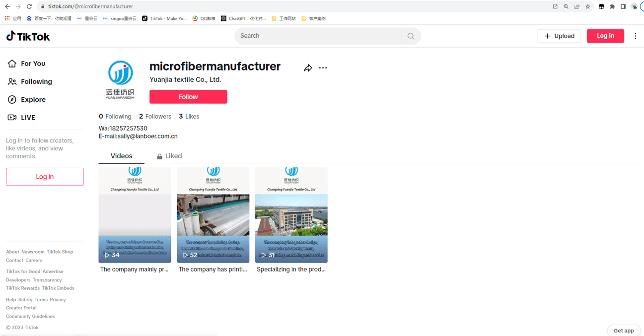Image resolution: width=644 pixels, height=336 pixels.
Task: Bookmark the page with the star icon
Action: point(588,6)
